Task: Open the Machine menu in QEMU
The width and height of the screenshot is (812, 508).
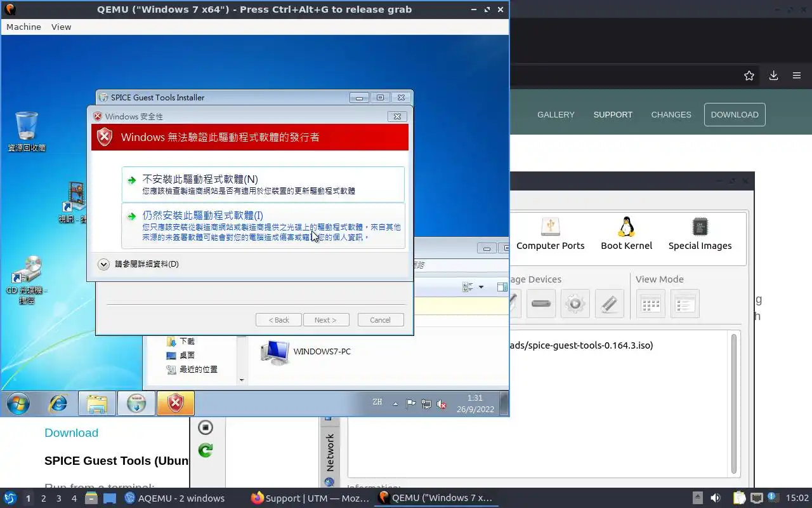Action: 23,27
